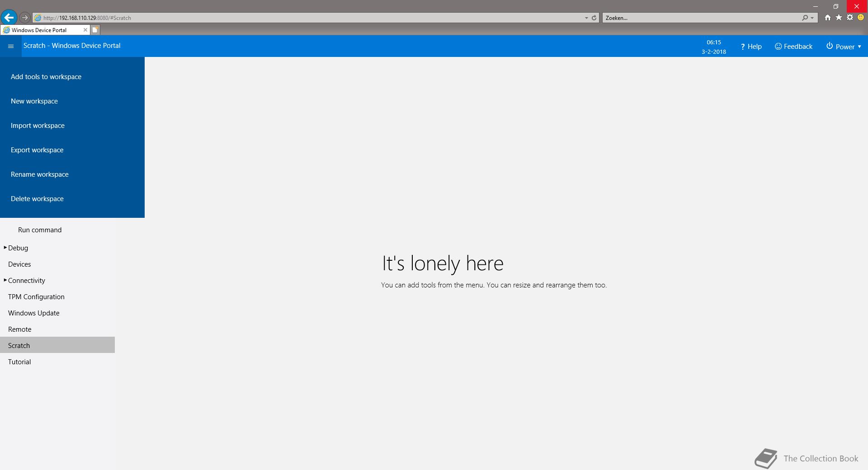Open Run command in sidebar
The height and width of the screenshot is (470, 868).
point(40,230)
